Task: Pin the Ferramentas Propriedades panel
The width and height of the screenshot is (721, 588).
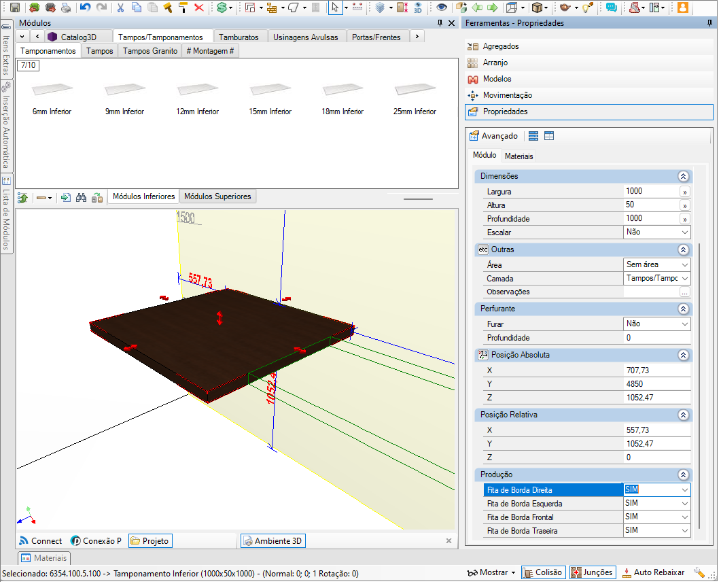Action: pyautogui.click(x=709, y=22)
